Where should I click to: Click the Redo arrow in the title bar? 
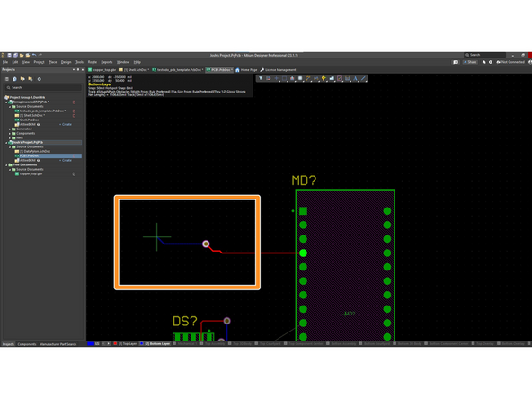pos(40,55)
